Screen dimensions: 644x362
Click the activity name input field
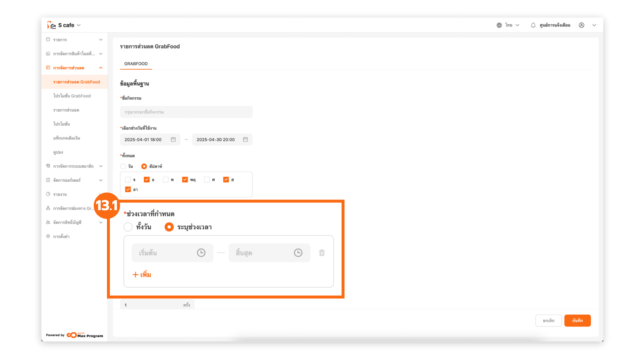point(186,112)
